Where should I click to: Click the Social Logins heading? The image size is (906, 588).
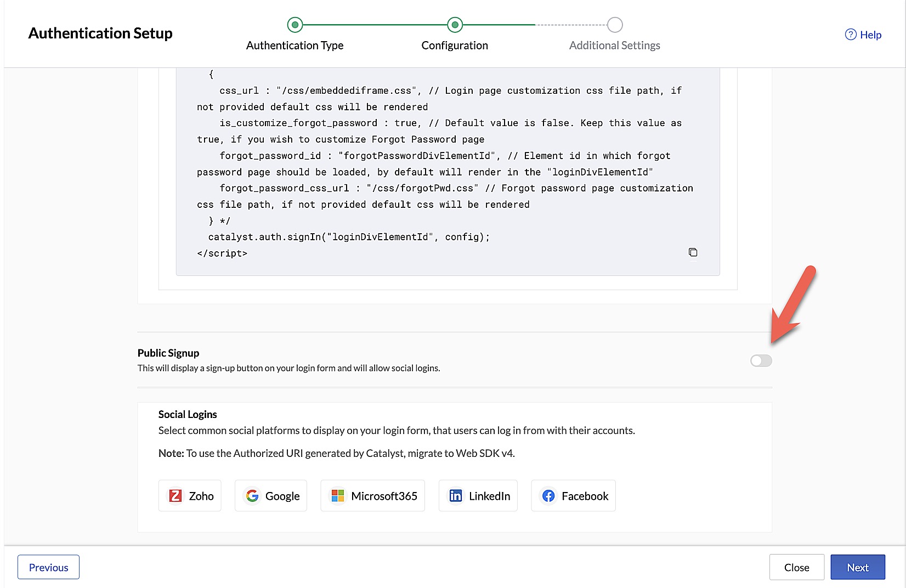(x=188, y=414)
